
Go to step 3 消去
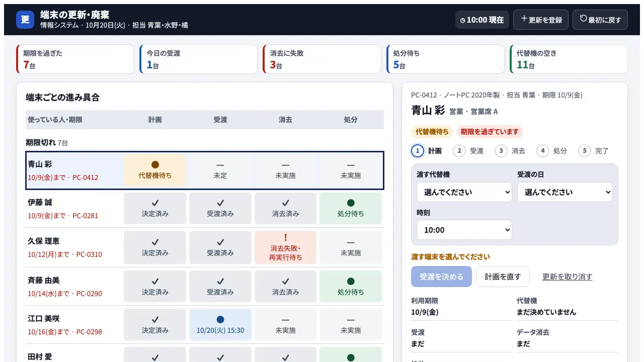coord(510,151)
